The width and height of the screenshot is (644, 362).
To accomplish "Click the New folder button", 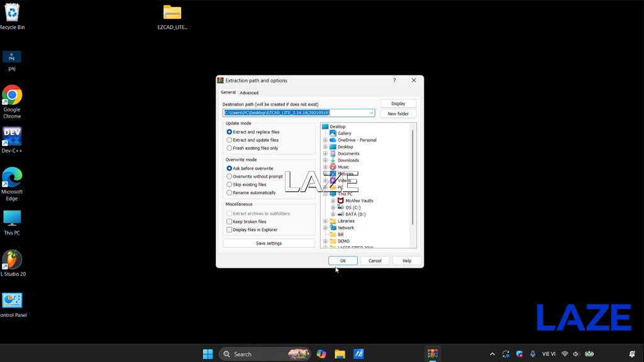I will pos(398,114).
